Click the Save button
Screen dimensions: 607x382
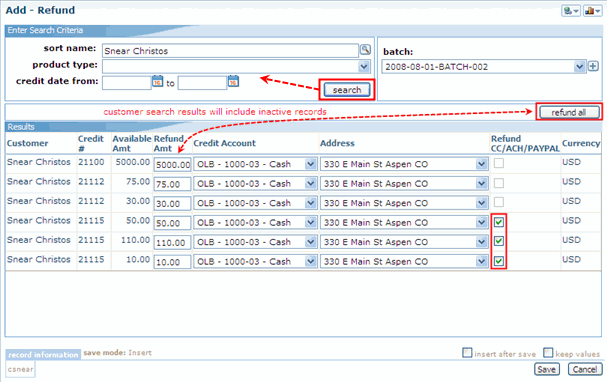pyautogui.click(x=546, y=369)
